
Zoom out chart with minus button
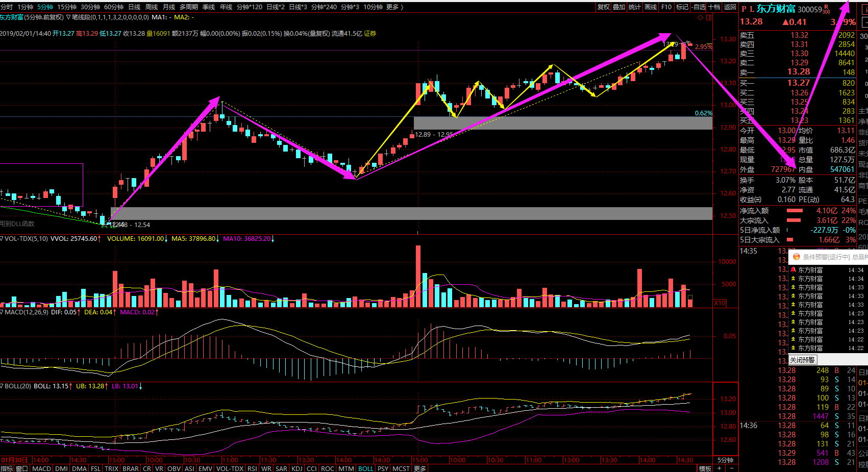click(x=732, y=468)
